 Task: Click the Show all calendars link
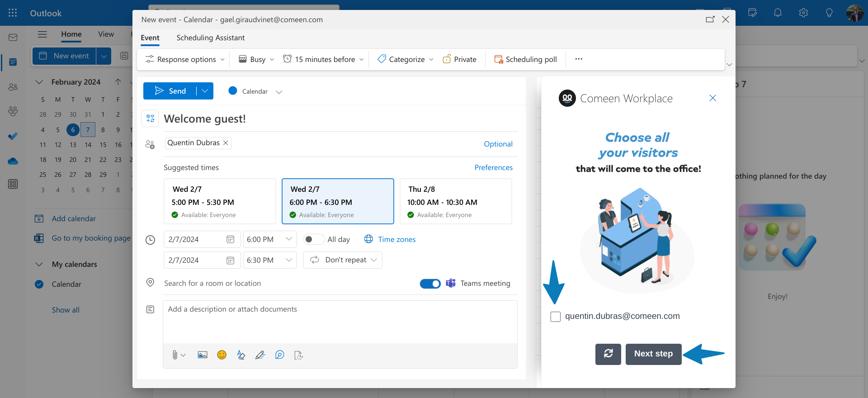66,310
